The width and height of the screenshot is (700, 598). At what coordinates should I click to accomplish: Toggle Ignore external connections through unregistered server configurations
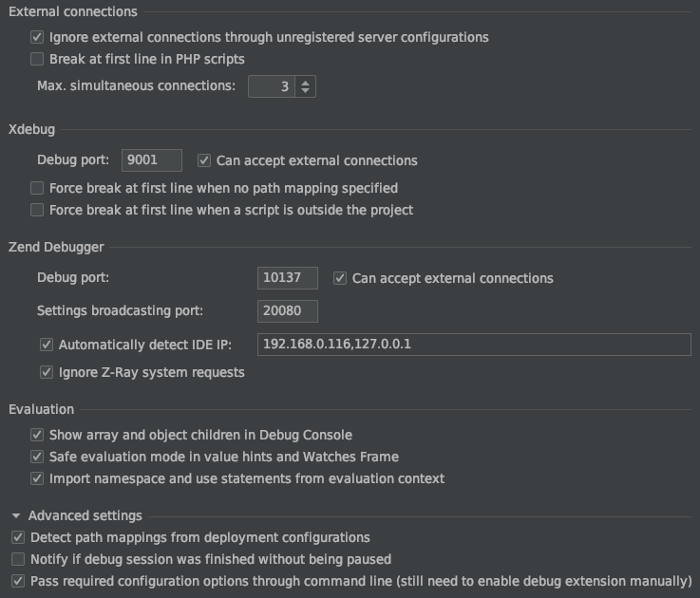click(37, 38)
